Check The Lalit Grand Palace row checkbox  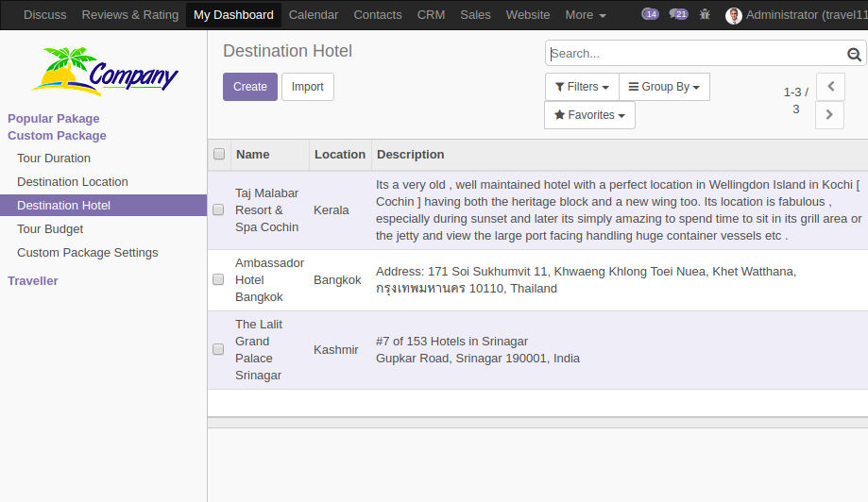(x=218, y=349)
